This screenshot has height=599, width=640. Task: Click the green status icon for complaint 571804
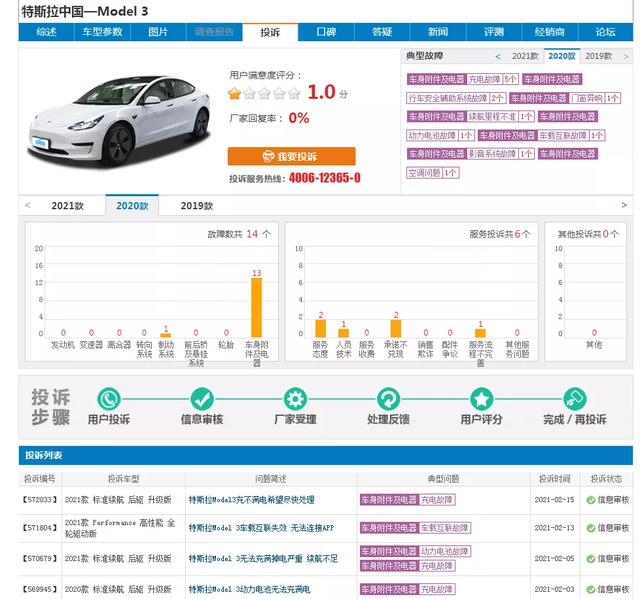tap(590, 528)
